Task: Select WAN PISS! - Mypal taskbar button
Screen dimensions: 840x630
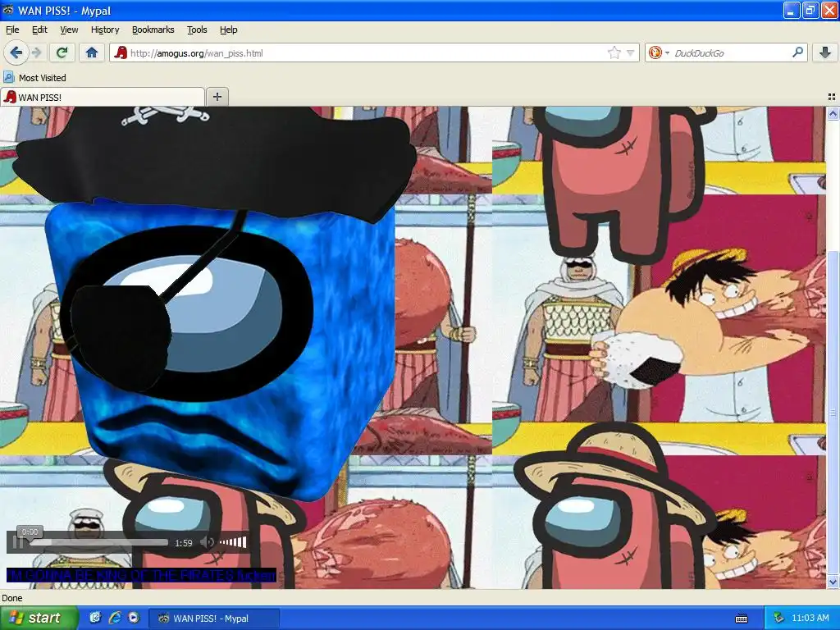Action: (x=213, y=619)
